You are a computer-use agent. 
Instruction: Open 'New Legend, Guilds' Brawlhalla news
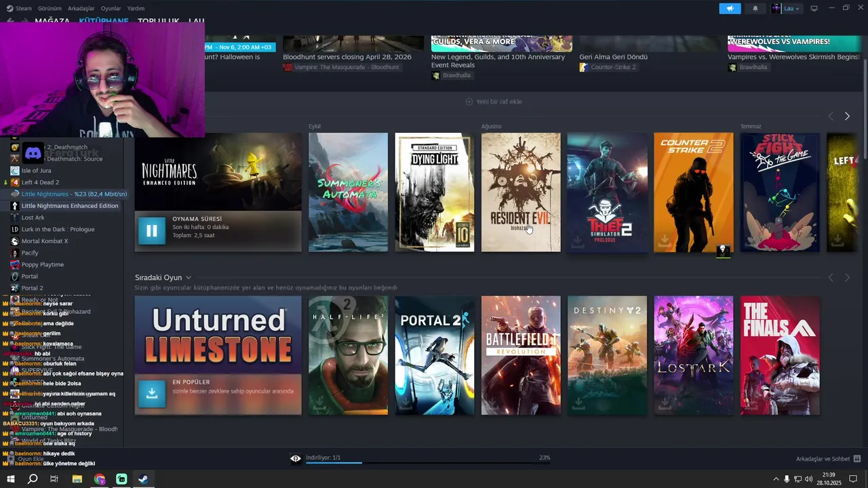coord(498,61)
